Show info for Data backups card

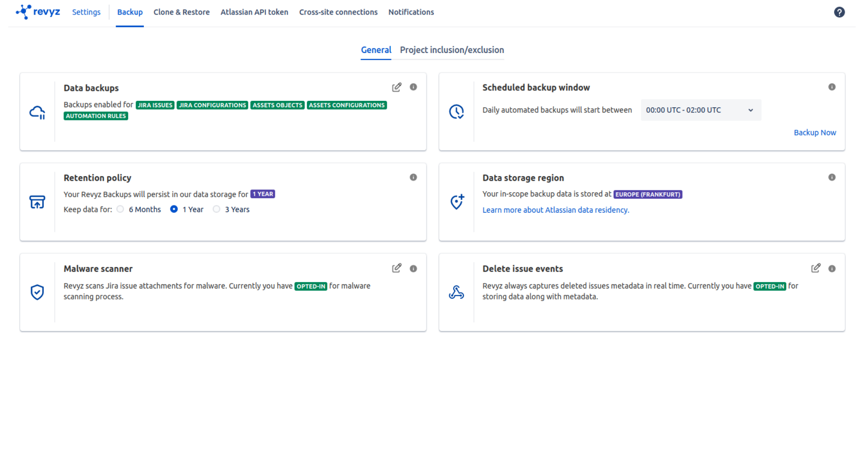click(x=413, y=87)
